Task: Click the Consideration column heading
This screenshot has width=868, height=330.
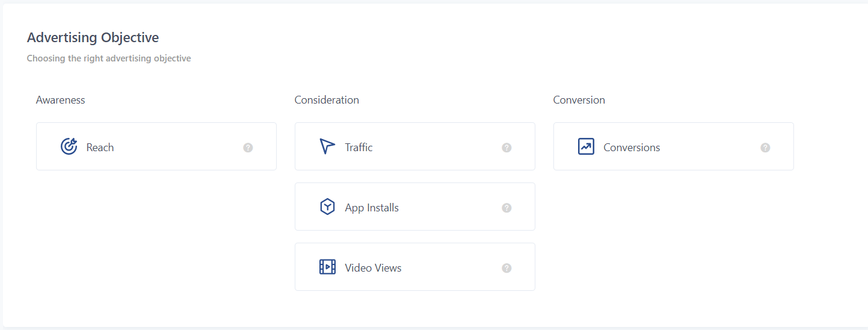Action: pos(327,100)
